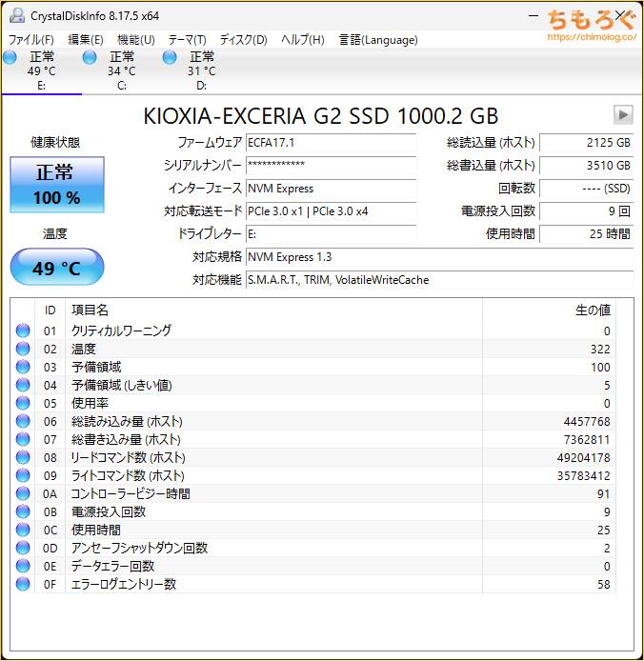Screen dimensions: 644x661
Task: Select the コントローラービジー時間 attribute name
Action: (x=131, y=493)
